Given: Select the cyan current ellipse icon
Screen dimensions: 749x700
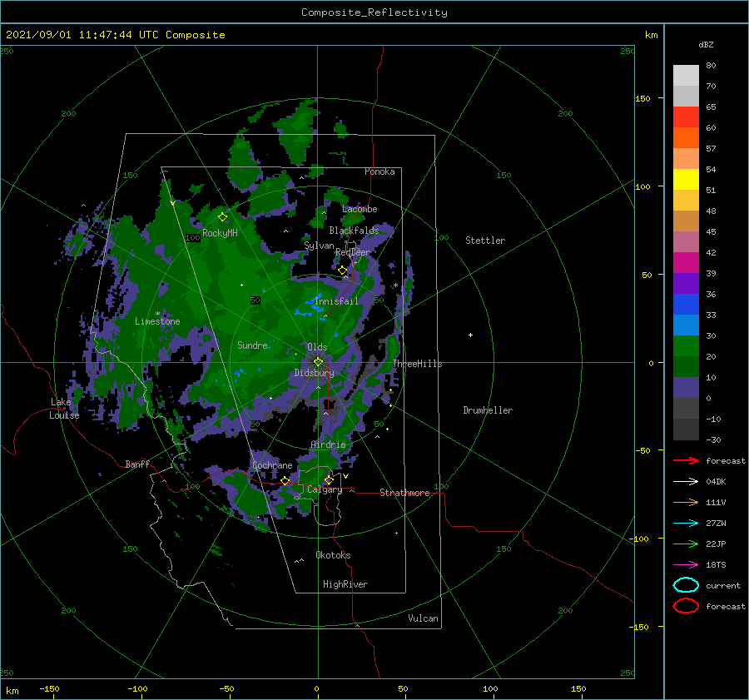Looking at the screenshot, I should tap(686, 585).
